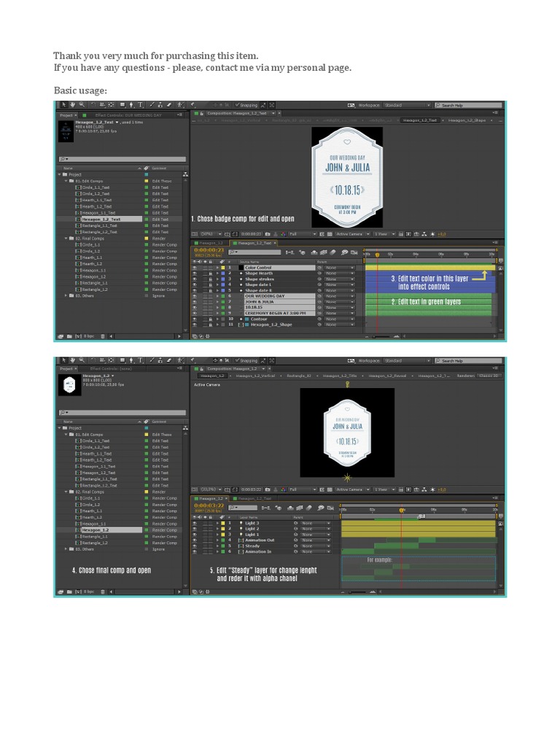Select the Rectangle shape tool in second screenshot
This screenshot has height=747, width=560.
click(x=122, y=360)
